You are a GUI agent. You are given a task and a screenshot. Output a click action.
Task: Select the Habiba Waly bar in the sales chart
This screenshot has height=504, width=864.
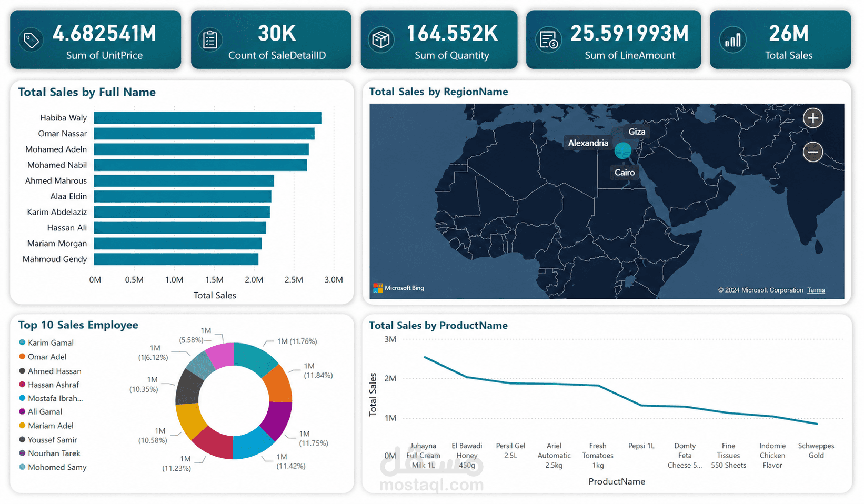point(207,118)
